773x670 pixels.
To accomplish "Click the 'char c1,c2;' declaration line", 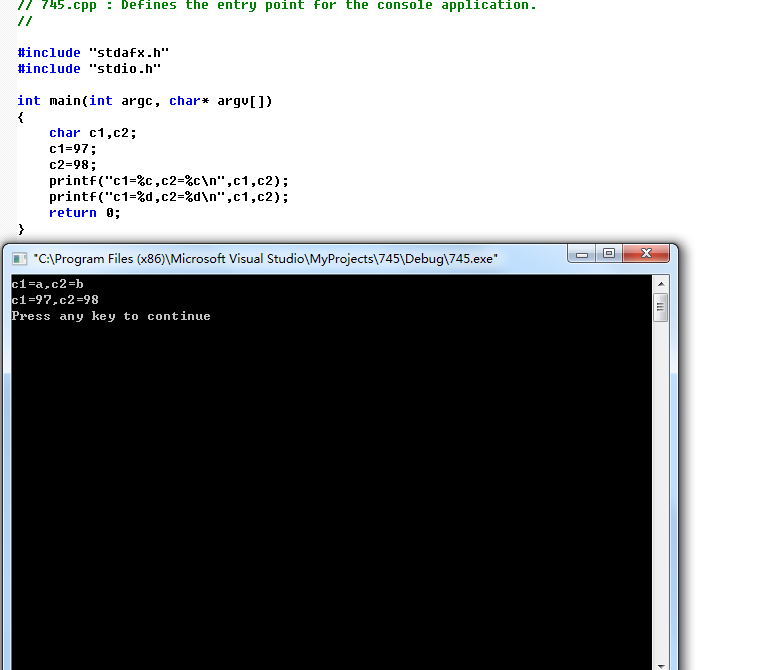I will (93, 133).
